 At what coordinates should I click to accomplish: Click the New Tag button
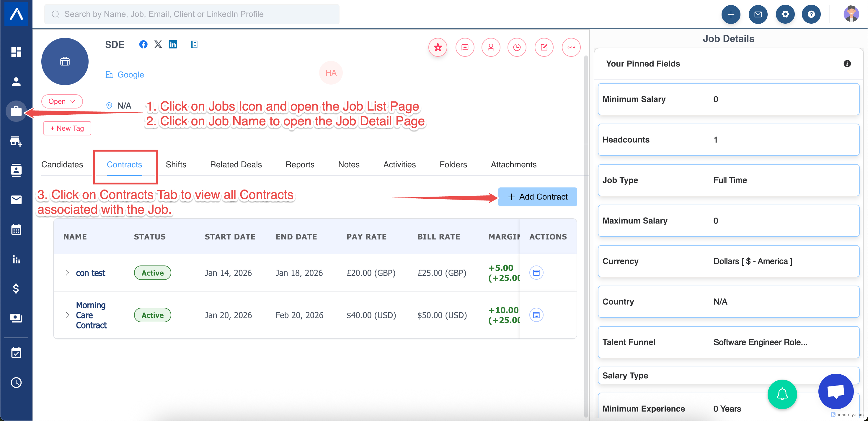pos(67,128)
